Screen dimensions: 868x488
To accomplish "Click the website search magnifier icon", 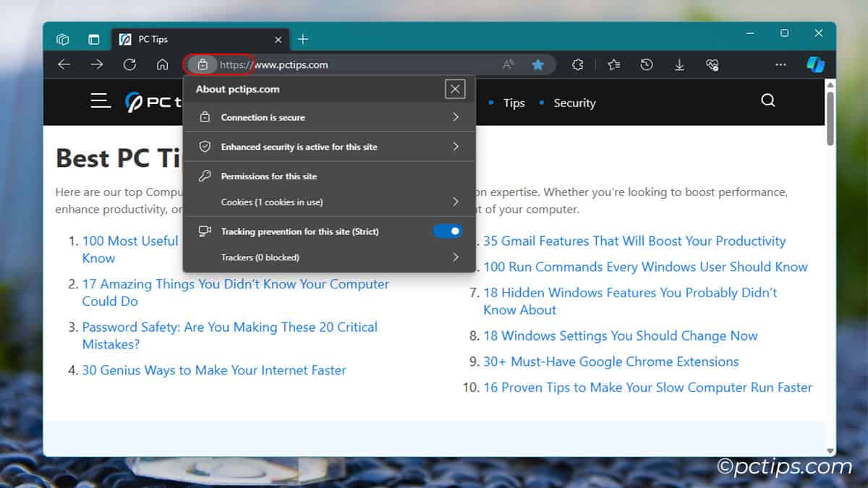I will pos(767,100).
